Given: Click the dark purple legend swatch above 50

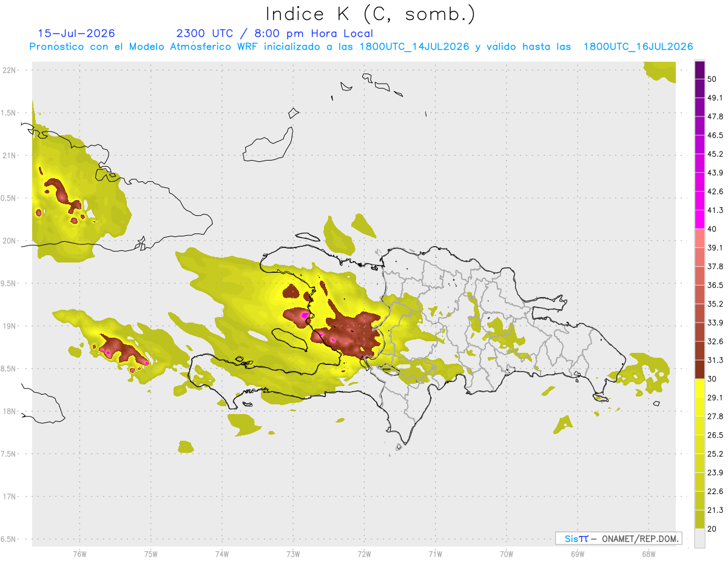Looking at the screenshot, I should click(699, 70).
